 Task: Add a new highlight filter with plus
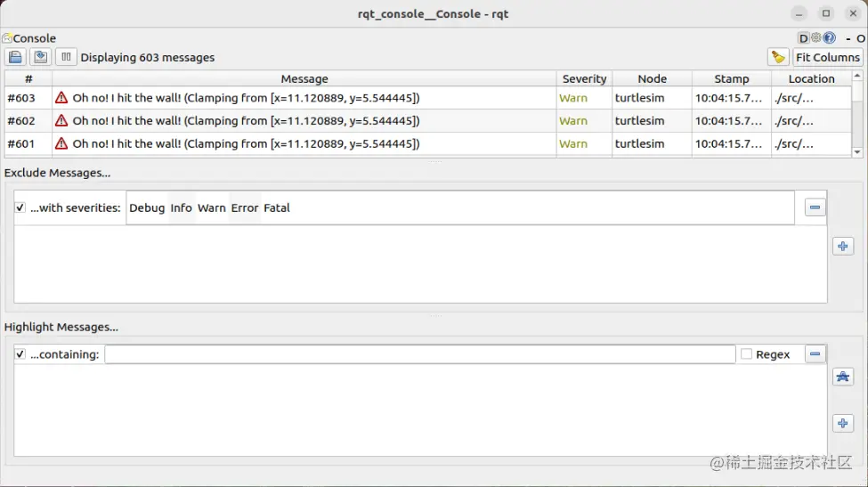coord(842,424)
